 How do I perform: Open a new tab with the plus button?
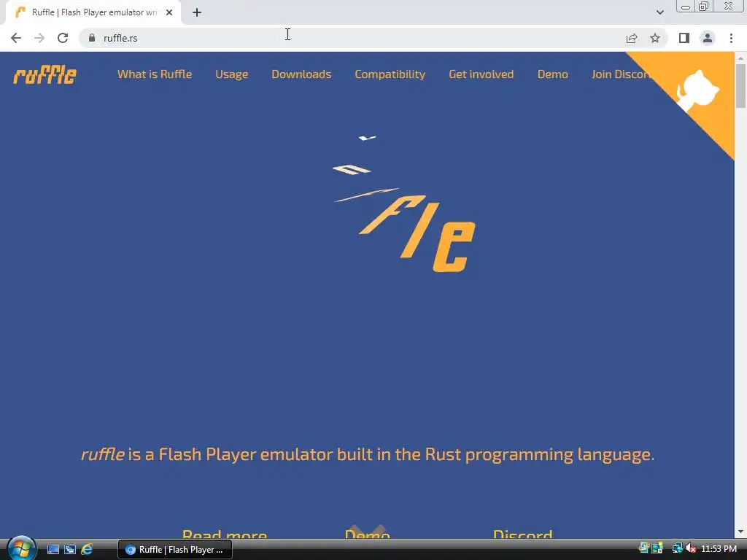(197, 12)
